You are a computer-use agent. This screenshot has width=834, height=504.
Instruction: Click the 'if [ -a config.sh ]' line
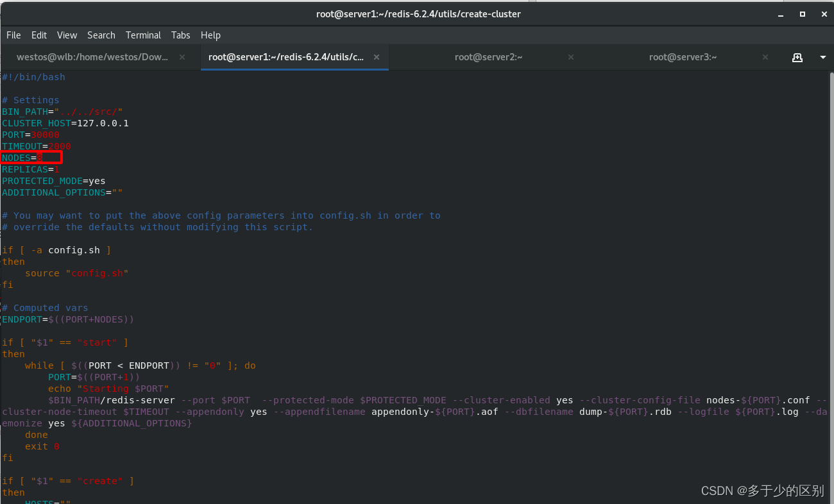56,250
